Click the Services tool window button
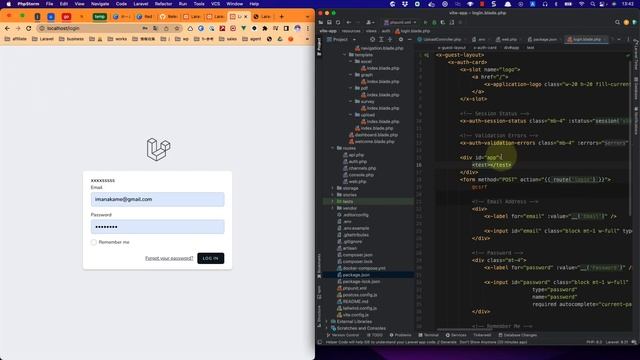This screenshot has width=640, height=360. (x=456, y=335)
